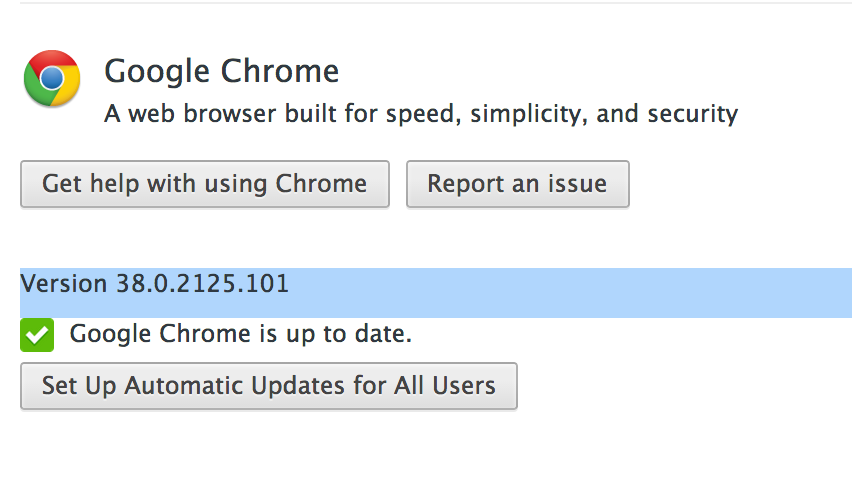Image resolution: width=852 pixels, height=504 pixels.
Task: Click the green up-to-date checkmark icon
Action: (37, 335)
